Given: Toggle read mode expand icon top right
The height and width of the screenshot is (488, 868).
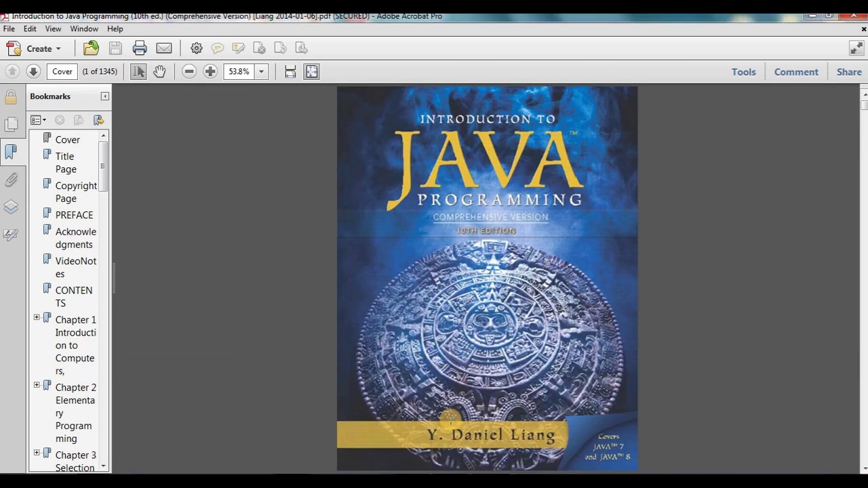Looking at the screenshot, I should pyautogui.click(x=856, y=48).
